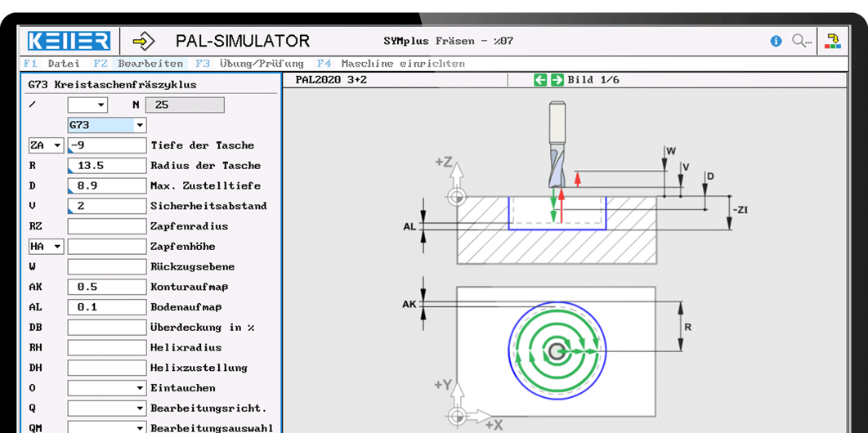Click the magnifier search icon

(x=801, y=41)
